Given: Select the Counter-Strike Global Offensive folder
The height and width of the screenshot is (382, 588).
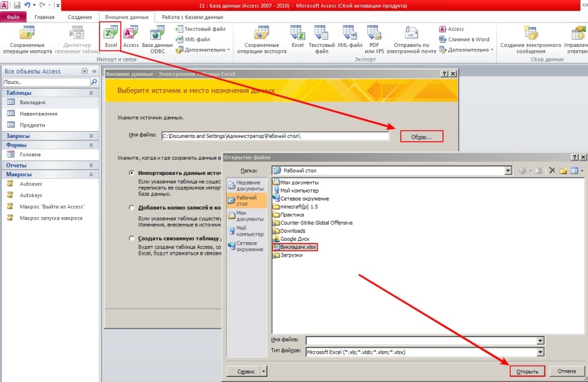Looking at the screenshot, I should pos(312,223).
